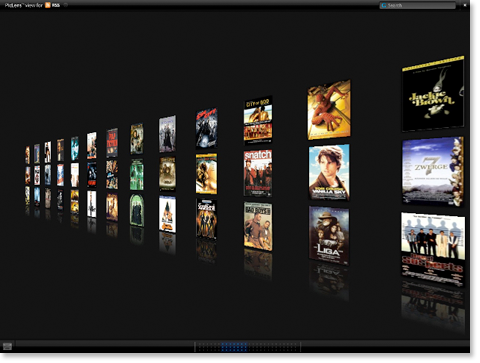This screenshot has height=363, width=480.
Task: Select the red Pulp Fiction poster
Action: click(112, 143)
